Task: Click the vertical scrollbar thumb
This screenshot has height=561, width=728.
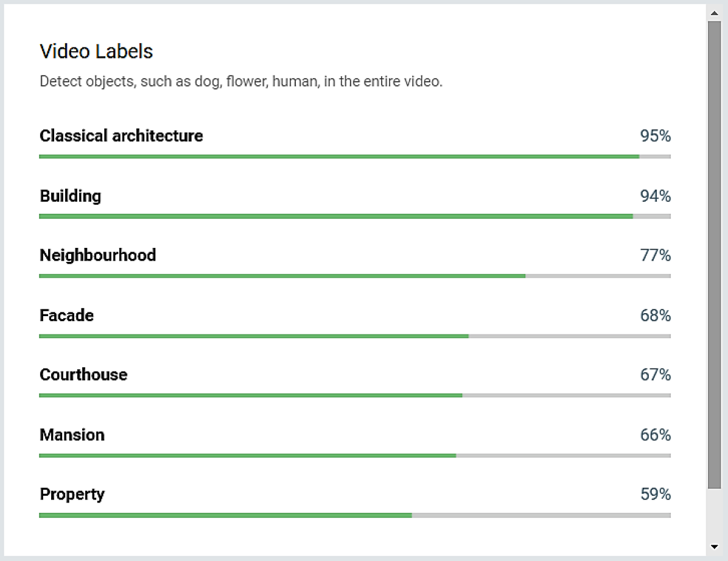Action: point(714,253)
